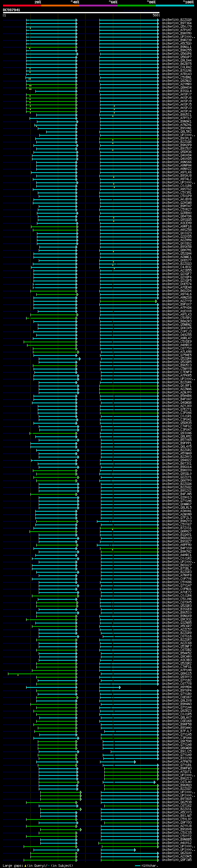Click label UniRef100_B9H2P9
197x868 pixels.
pos(177,145)
